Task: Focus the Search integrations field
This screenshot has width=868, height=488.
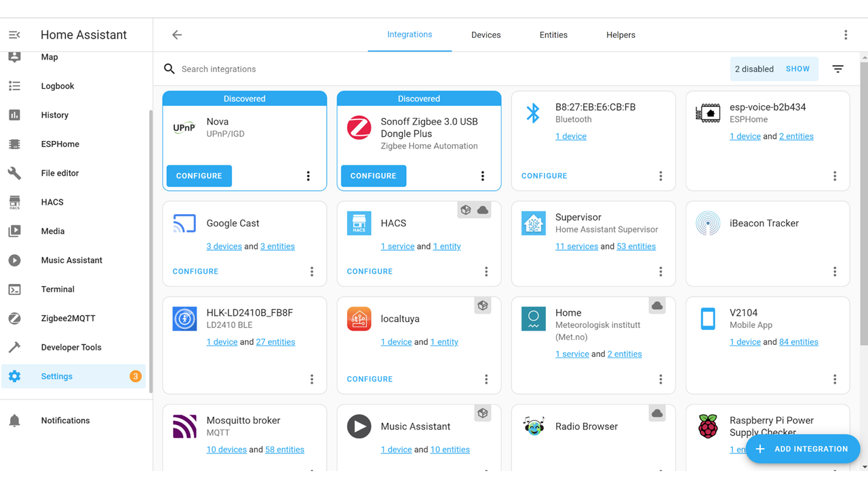Action: (441, 69)
